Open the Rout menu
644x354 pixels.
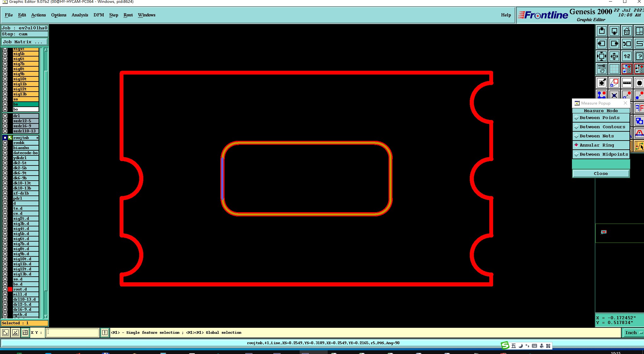128,15
